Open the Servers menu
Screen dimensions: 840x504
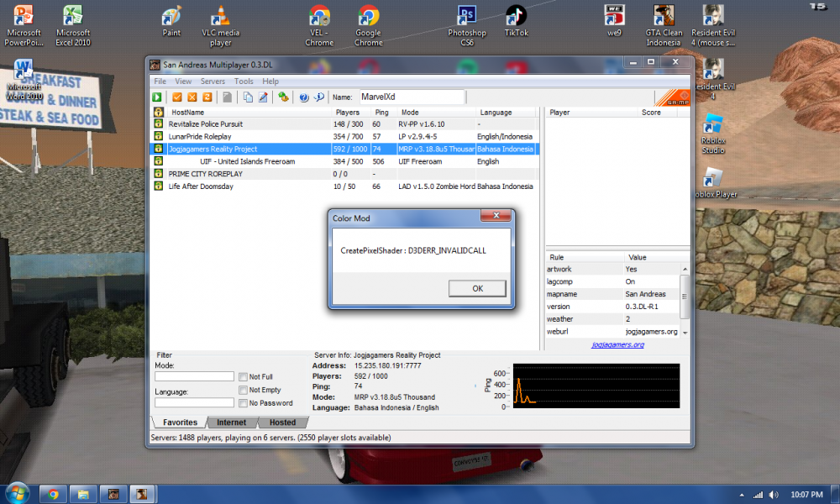tap(213, 81)
